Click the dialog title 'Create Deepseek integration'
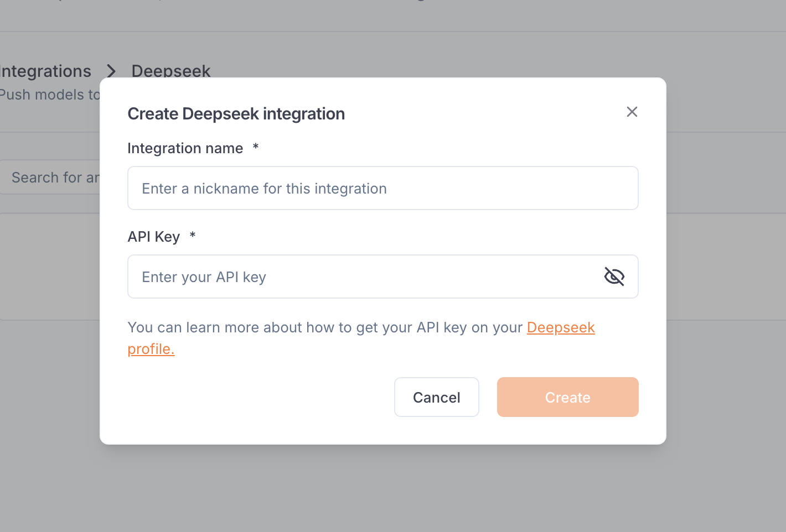786x532 pixels. [x=236, y=114]
